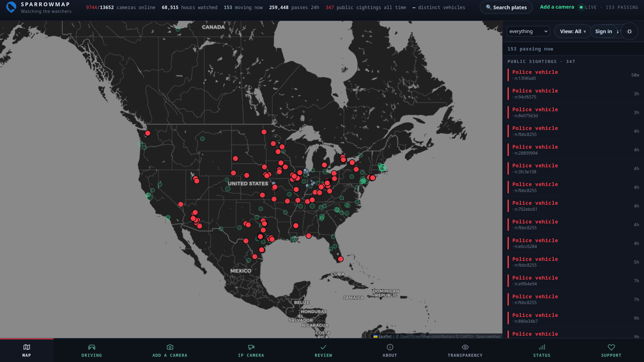Screen dimensions: 644x362
Task: Click the UNITED STATES map label
Action: tap(248, 184)
